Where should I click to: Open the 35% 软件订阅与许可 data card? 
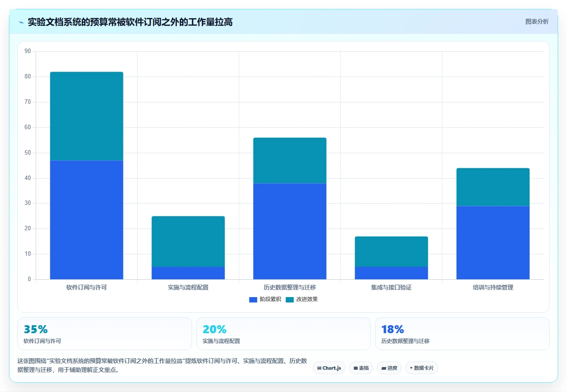point(105,334)
